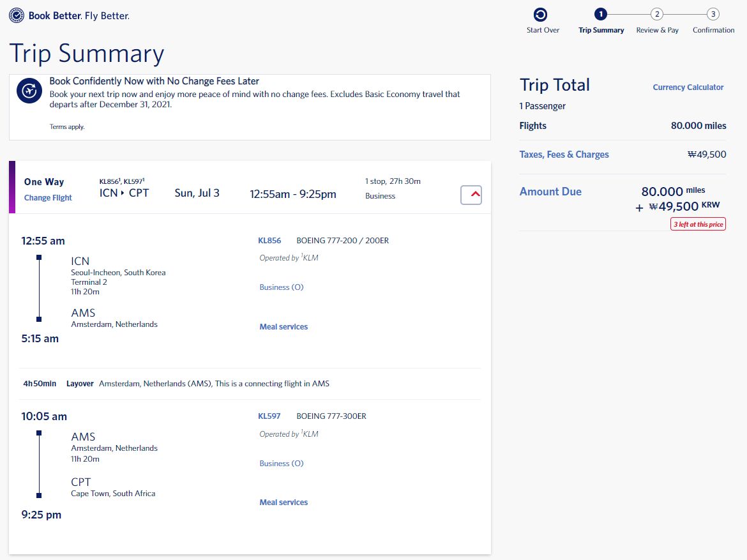Click the 'Book Confidently Now with No Change Fees Later' heading

point(155,81)
